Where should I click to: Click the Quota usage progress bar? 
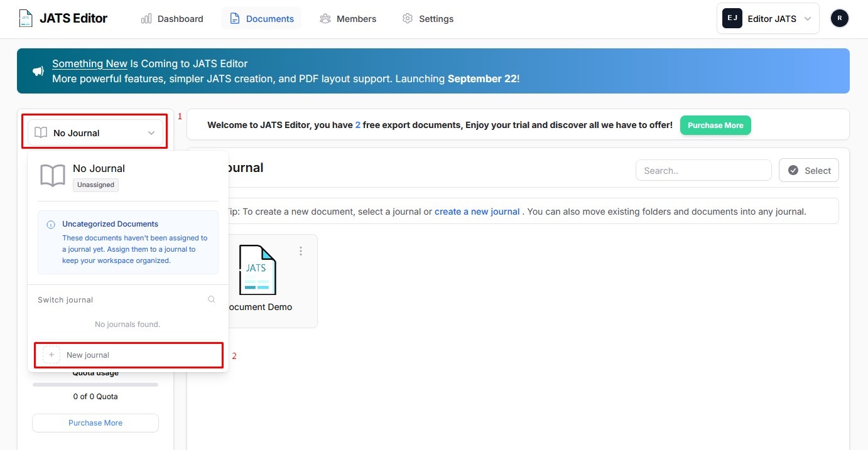point(95,384)
